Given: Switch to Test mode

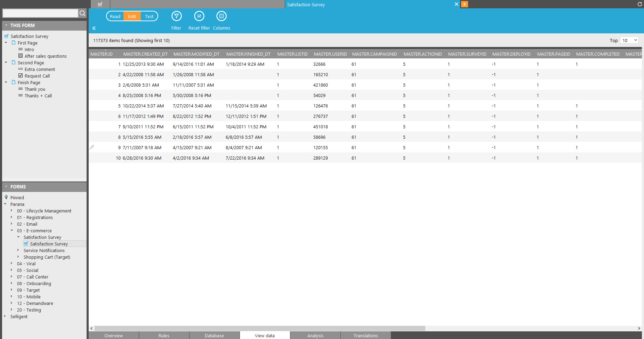Looking at the screenshot, I should point(149,16).
